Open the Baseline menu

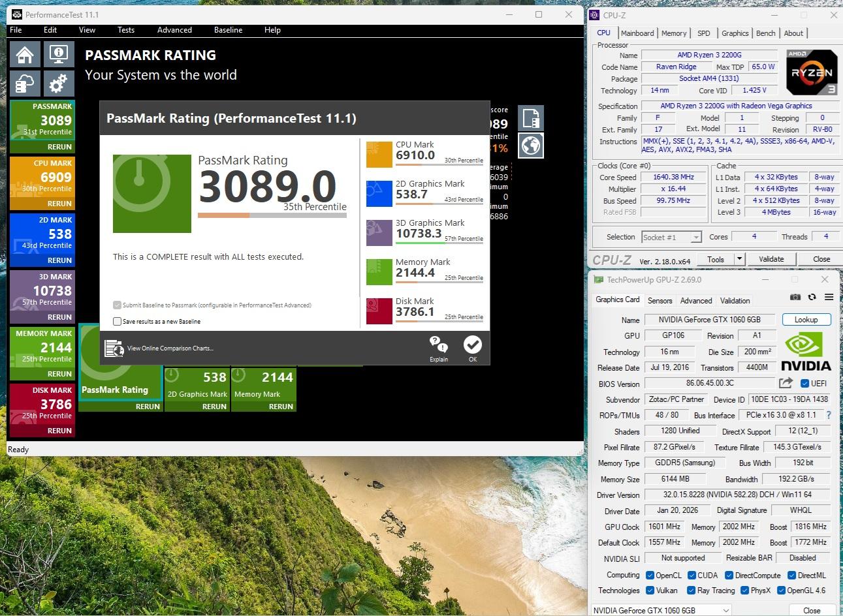coord(228,30)
